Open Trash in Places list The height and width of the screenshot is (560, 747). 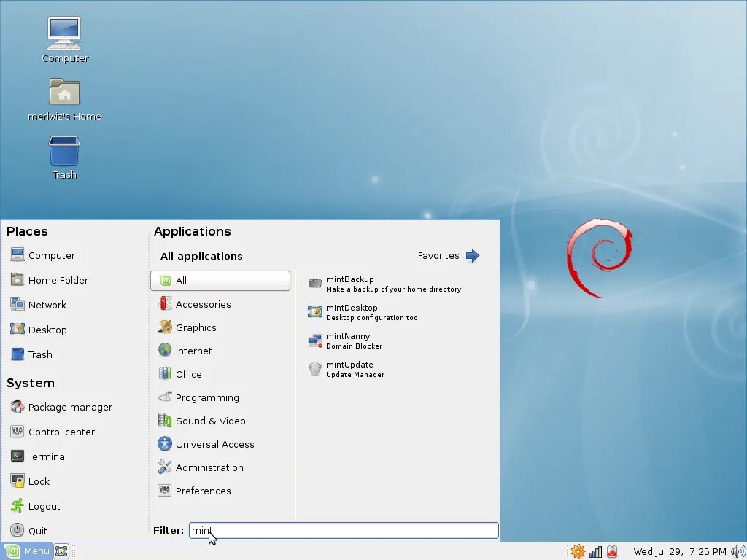31,354
